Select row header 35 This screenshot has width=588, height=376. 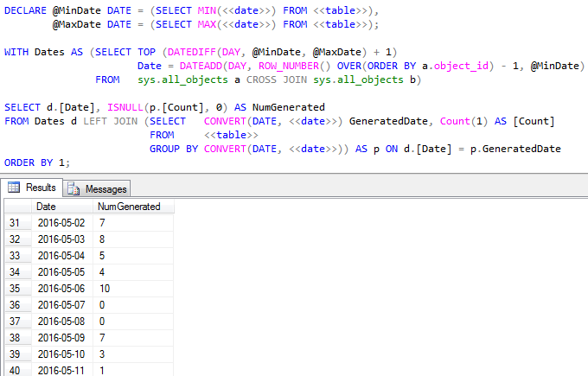click(x=17, y=289)
